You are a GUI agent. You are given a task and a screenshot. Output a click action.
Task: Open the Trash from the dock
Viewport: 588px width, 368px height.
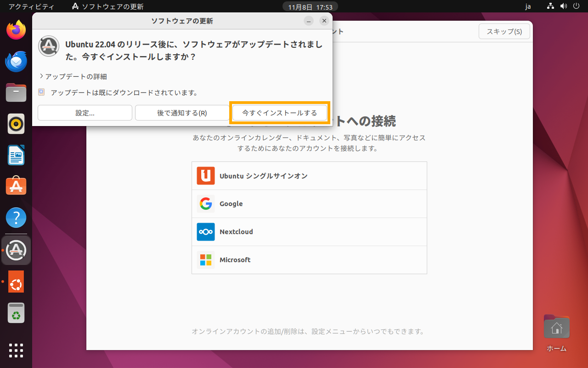(16, 313)
